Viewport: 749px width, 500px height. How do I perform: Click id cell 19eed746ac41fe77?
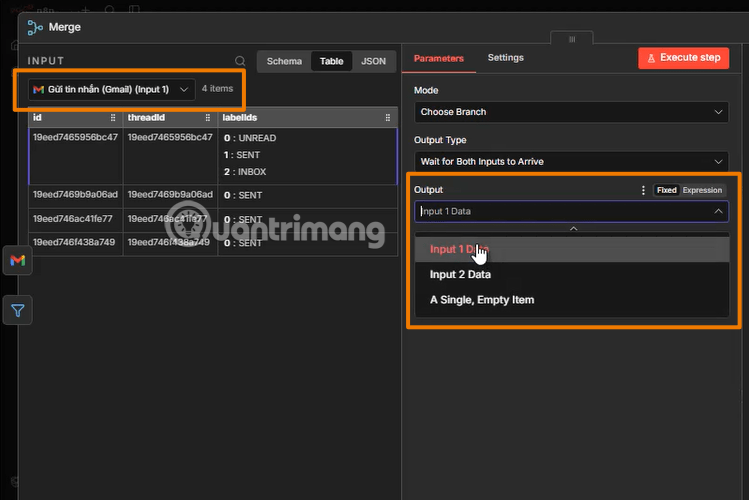pyautogui.click(x=73, y=218)
